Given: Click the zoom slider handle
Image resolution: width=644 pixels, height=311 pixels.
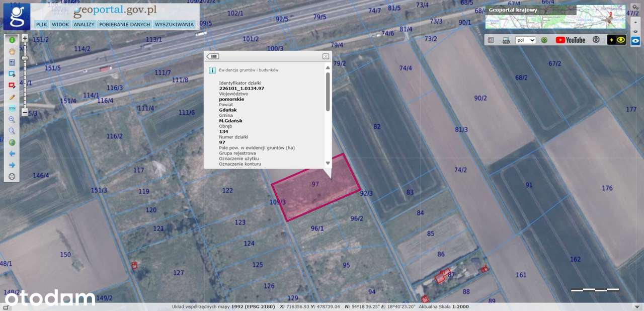Looking at the screenshot, I should click(x=25, y=58).
